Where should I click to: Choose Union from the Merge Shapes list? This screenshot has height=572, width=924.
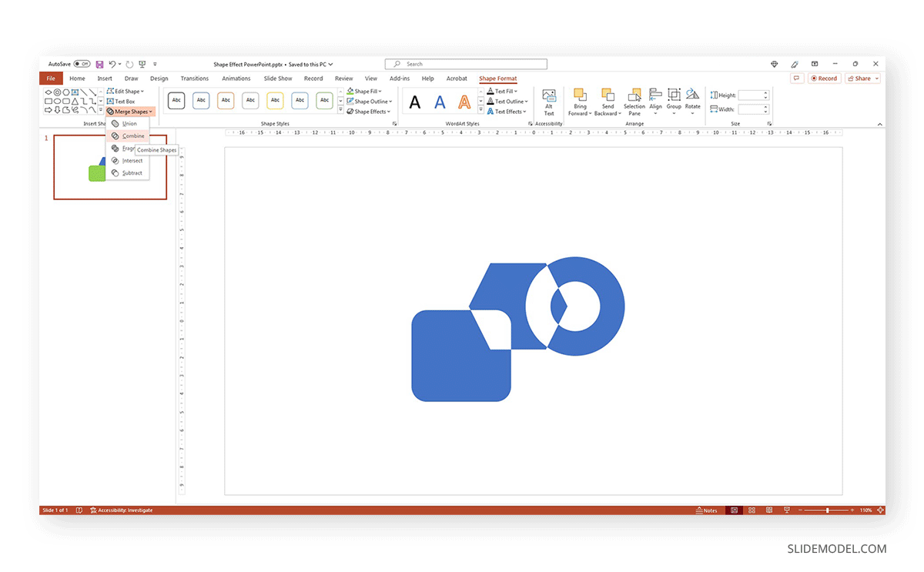click(x=129, y=124)
